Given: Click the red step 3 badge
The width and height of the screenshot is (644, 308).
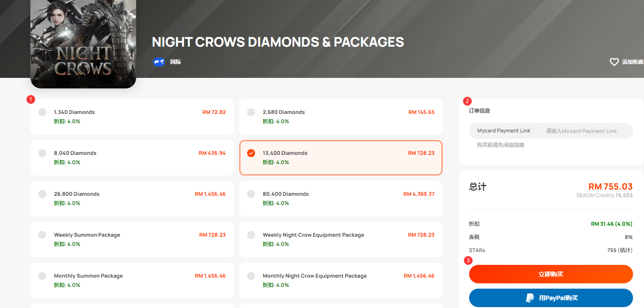Looking at the screenshot, I should pyautogui.click(x=468, y=260).
